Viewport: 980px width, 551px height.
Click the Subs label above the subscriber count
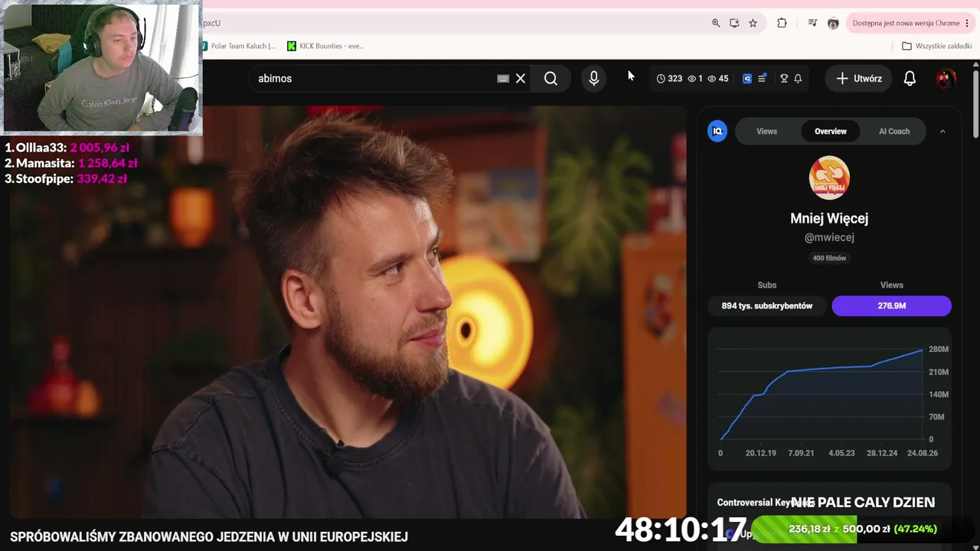point(767,285)
